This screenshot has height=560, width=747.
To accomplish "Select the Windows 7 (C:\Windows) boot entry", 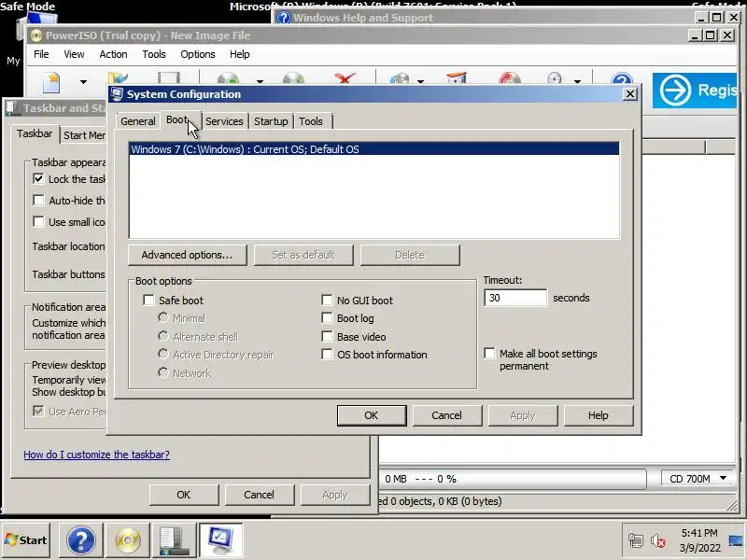I will (374, 149).
